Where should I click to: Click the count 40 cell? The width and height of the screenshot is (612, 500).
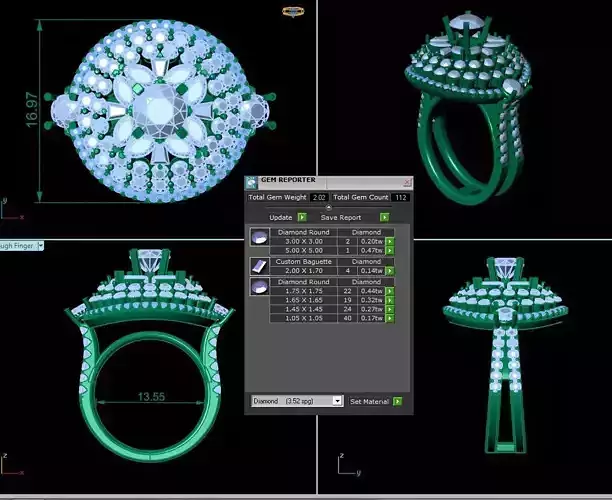pos(347,319)
